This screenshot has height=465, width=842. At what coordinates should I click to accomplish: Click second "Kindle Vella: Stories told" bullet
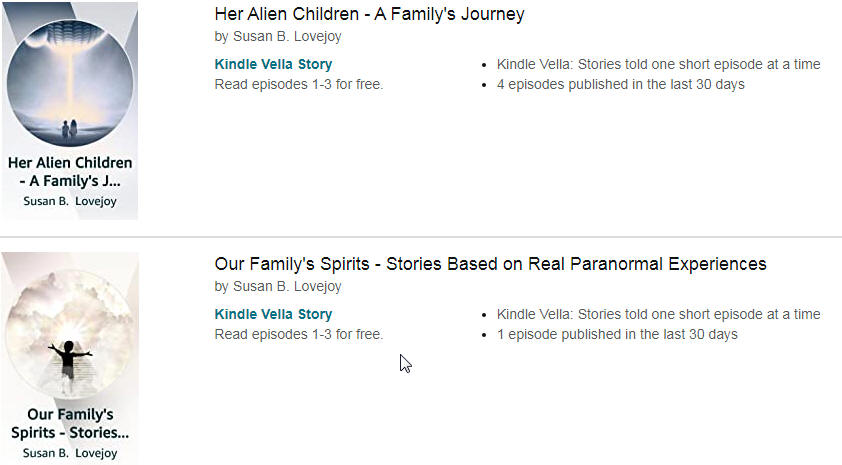658,314
